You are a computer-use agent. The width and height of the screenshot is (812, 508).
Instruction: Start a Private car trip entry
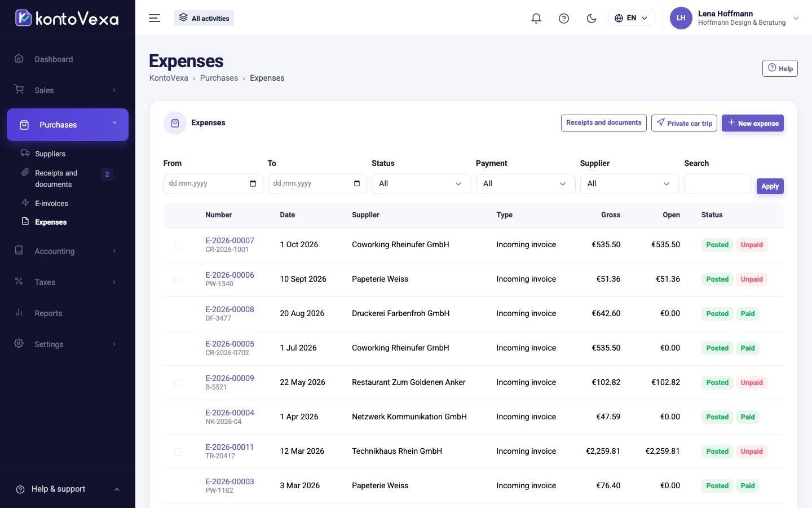click(684, 123)
